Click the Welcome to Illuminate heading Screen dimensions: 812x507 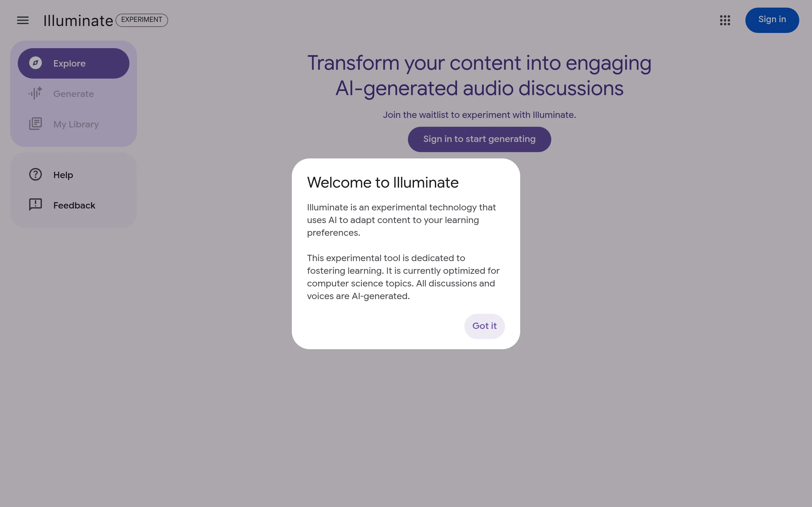pos(383,183)
